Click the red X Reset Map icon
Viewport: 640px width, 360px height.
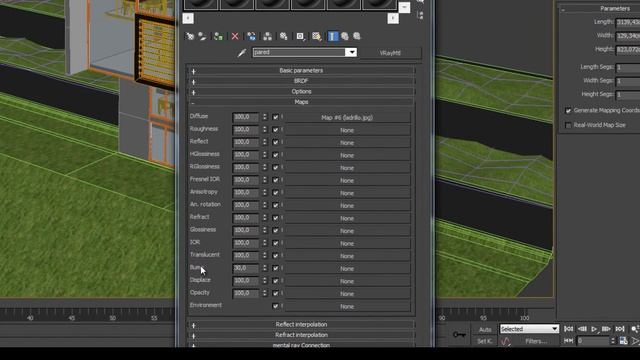click(x=235, y=36)
